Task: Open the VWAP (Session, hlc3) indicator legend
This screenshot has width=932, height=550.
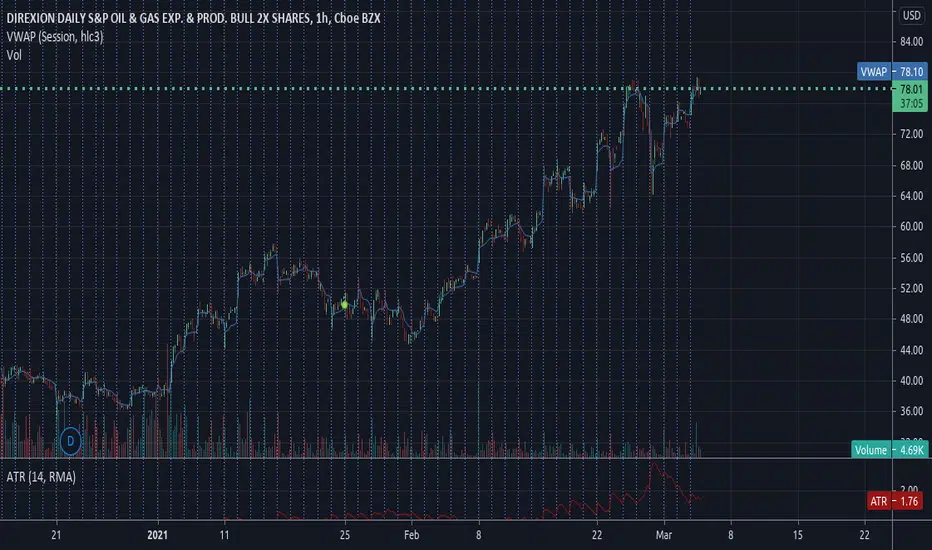Action: 55,37
